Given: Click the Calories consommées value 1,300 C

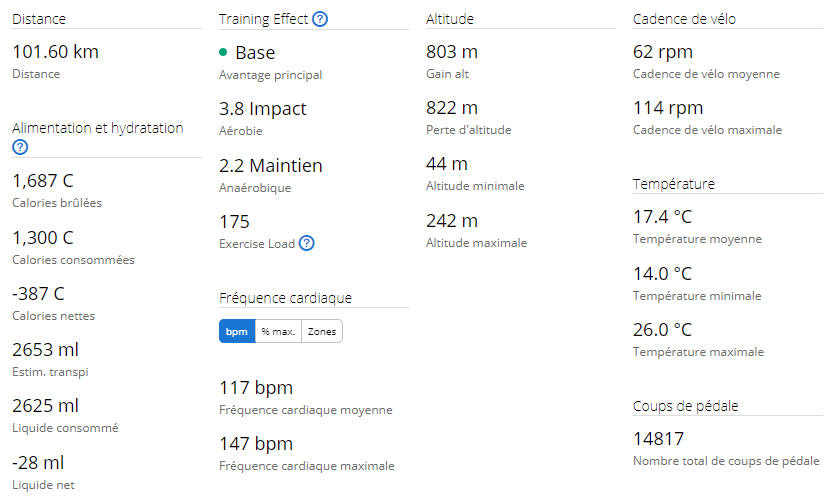Looking at the screenshot, I should (x=43, y=238).
